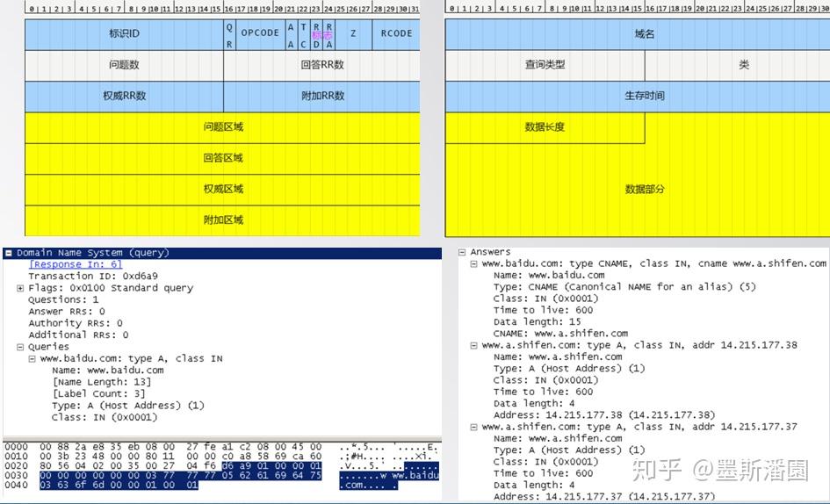
Task: Collapse the Queries section
Action: tap(20, 348)
